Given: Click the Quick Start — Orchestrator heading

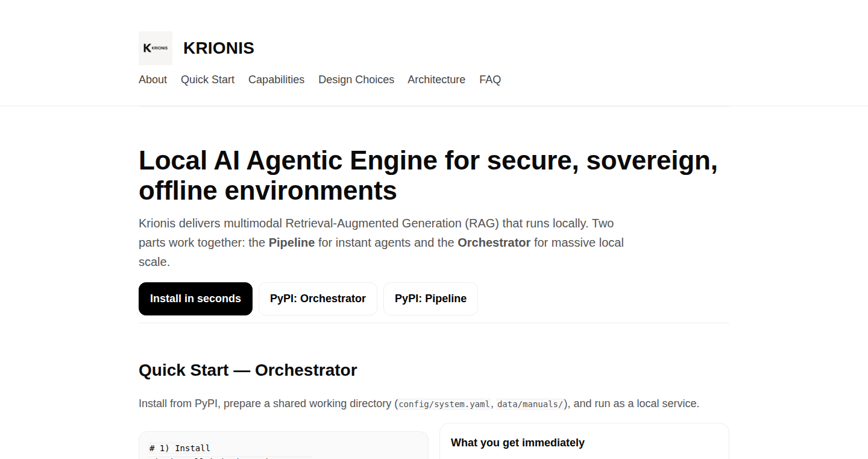Looking at the screenshot, I should tap(248, 370).
